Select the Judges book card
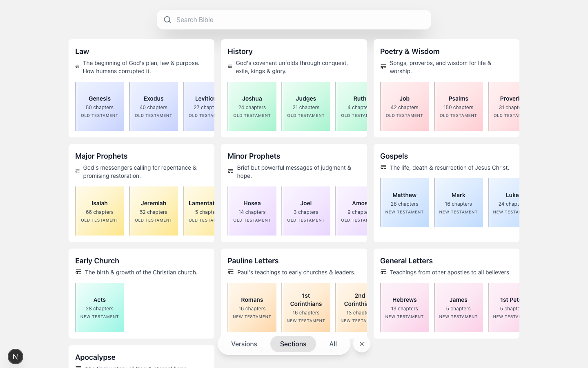Viewport: 588px width, 368px height. (306, 106)
